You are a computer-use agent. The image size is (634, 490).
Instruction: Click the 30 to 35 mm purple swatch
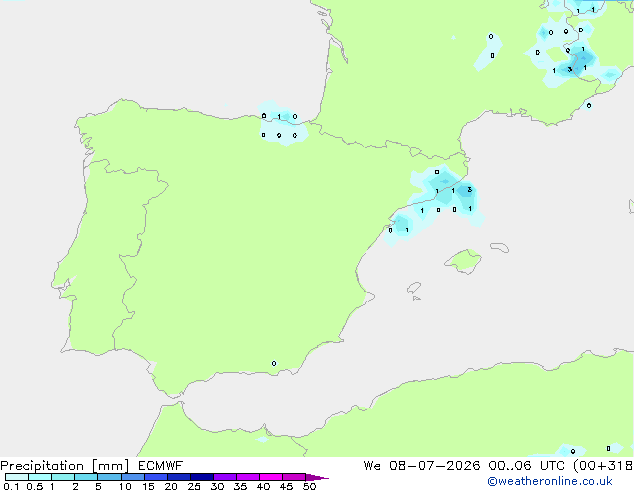(225, 477)
